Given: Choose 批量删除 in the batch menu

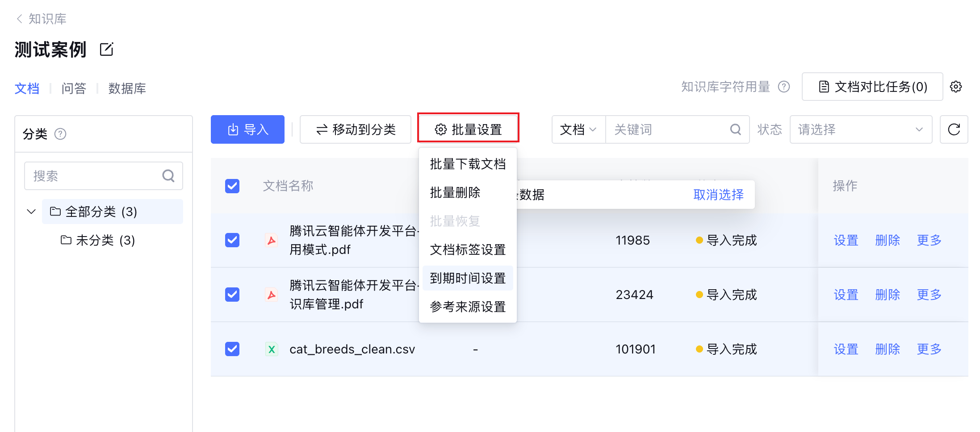Looking at the screenshot, I should [x=455, y=192].
